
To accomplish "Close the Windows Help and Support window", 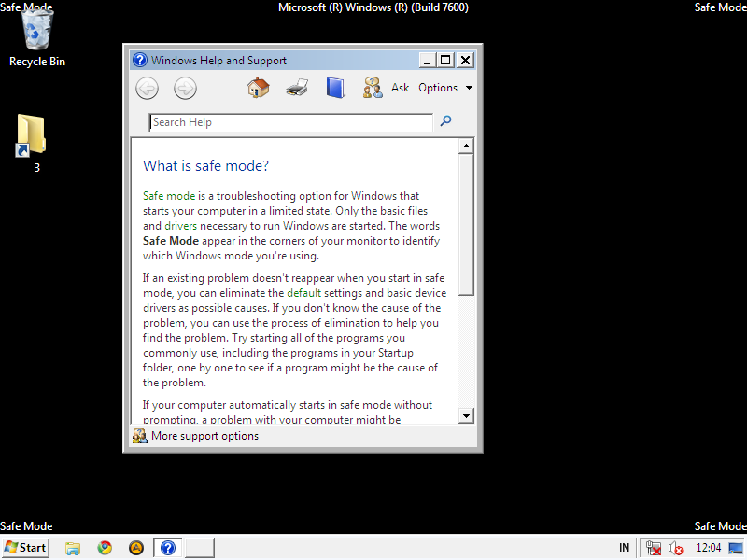I will tap(465, 60).
